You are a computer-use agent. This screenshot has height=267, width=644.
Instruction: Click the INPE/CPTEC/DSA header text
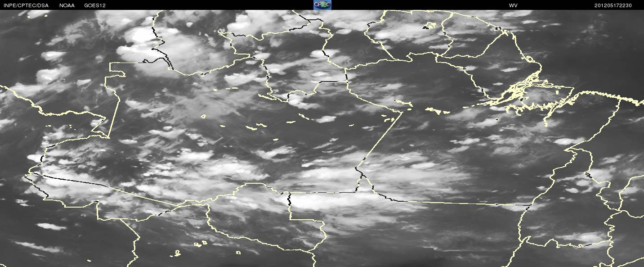click(x=26, y=5)
